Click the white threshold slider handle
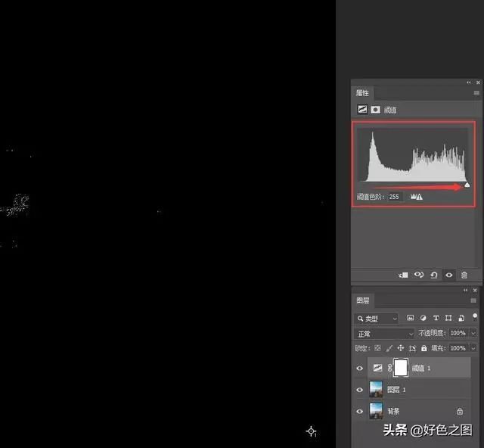Image resolution: width=484 pixels, height=448 pixels. 467,185
